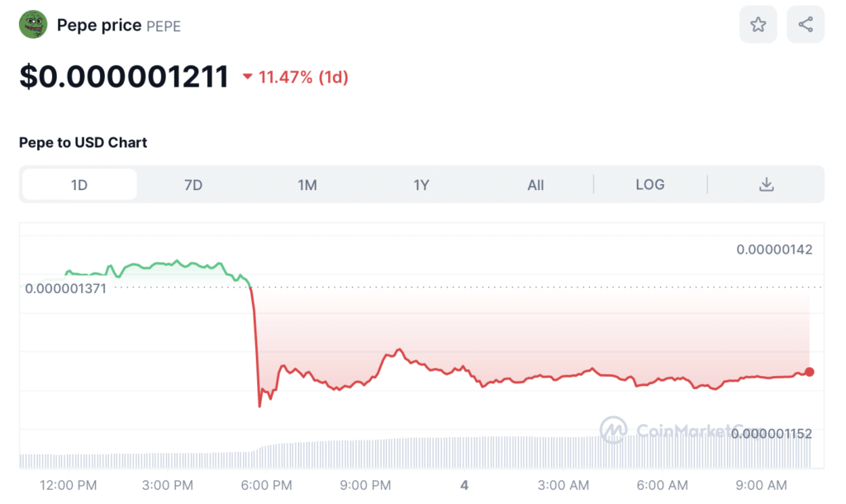
Task: Show the 1Y price history
Action: [x=421, y=184]
